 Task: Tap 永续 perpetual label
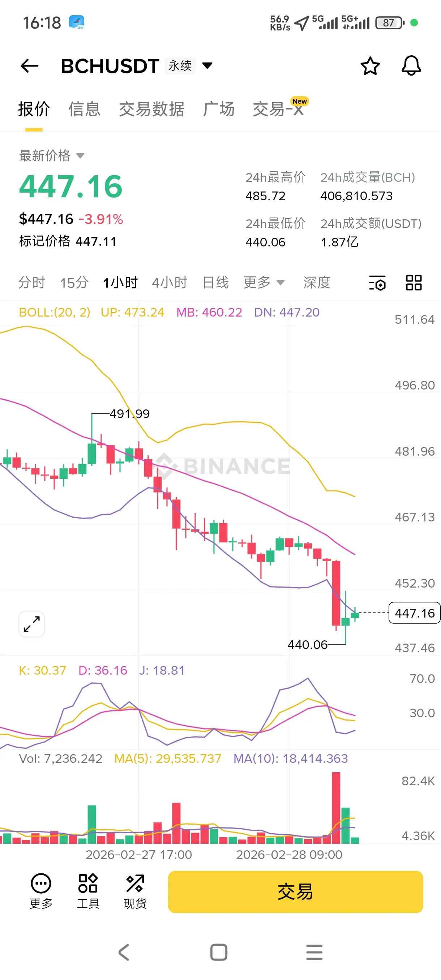coord(180,65)
